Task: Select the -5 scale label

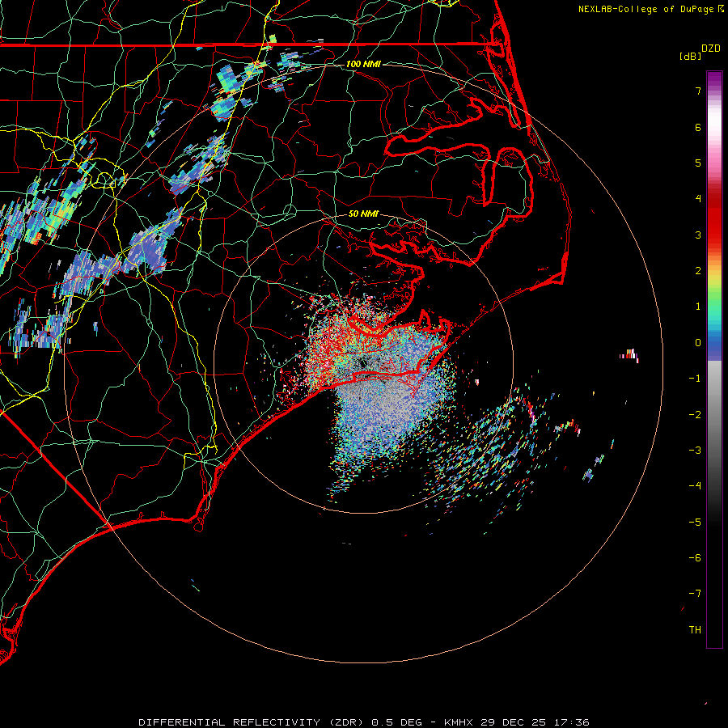Action: tap(695, 523)
